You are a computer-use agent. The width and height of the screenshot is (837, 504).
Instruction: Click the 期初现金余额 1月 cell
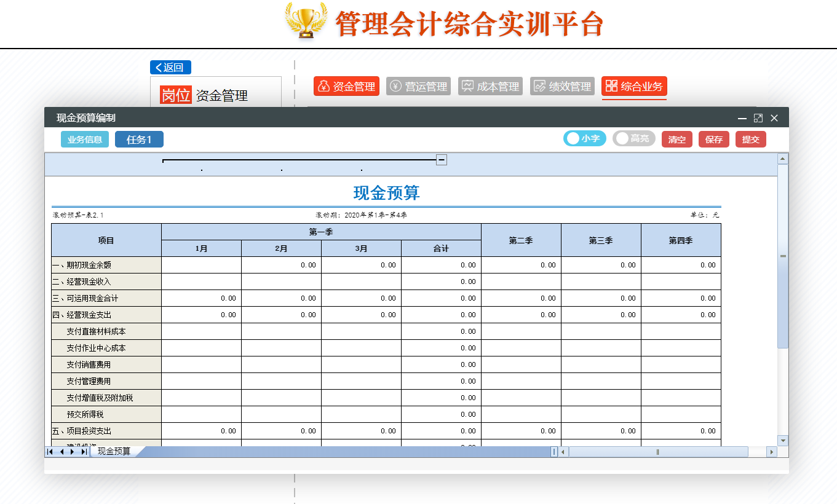pyautogui.click(x=202, y=265)
